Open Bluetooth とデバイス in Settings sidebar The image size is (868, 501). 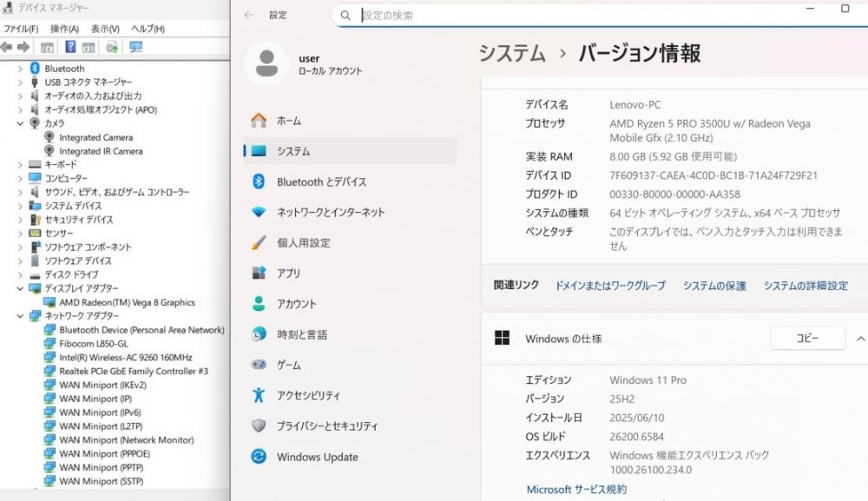pos(321,181)
